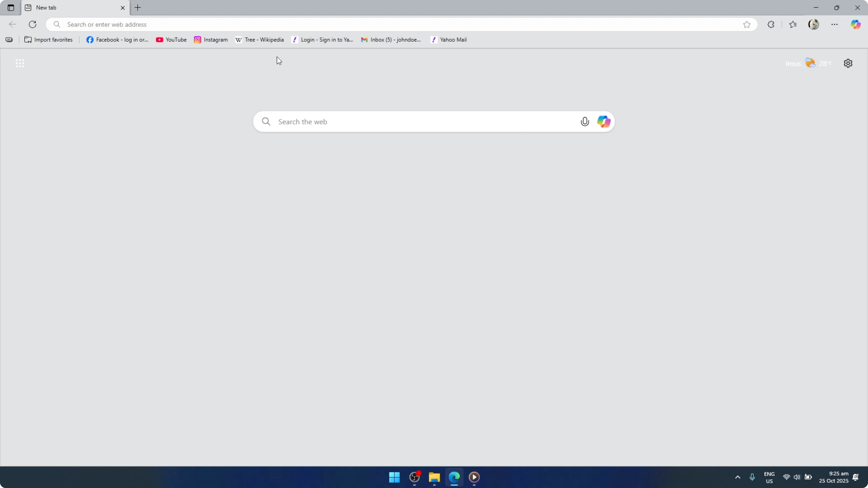Switch ENG US input language
The width and height of the screenshot is (868, 488).
pyautogui.click(x=769, y=478)
